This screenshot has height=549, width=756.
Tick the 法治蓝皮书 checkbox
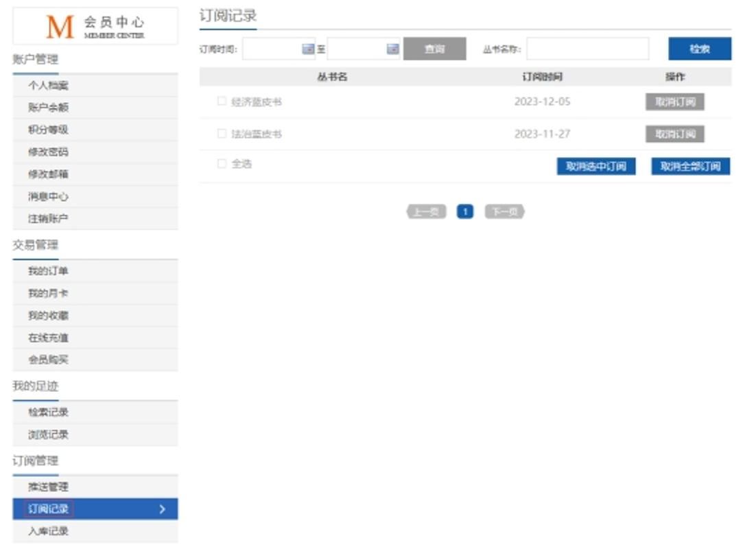click(222, 134)
